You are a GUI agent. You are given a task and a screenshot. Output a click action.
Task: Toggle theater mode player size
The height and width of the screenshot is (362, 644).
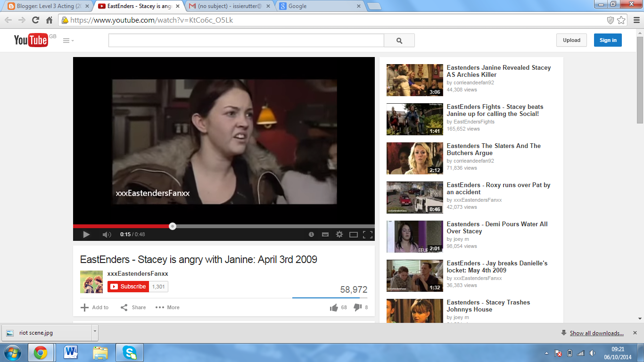[354, 234]
